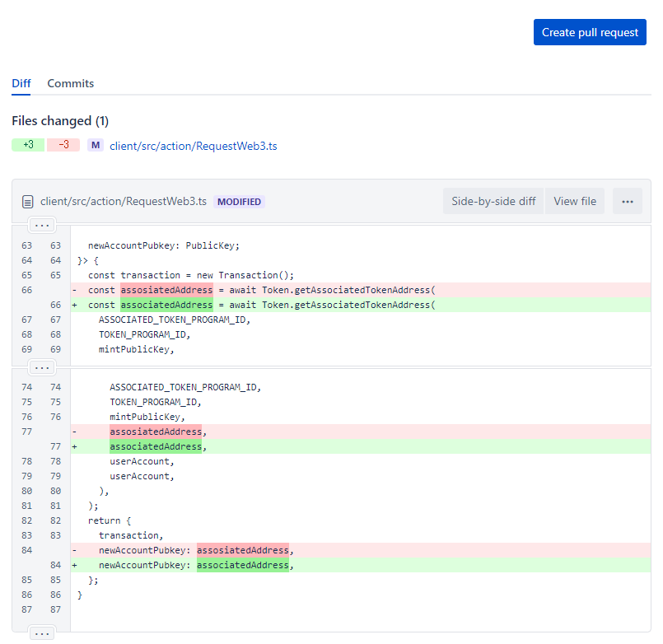
Task: Click line 75 TOKEN_PROGRAM_ID
Action: [155, 402]
